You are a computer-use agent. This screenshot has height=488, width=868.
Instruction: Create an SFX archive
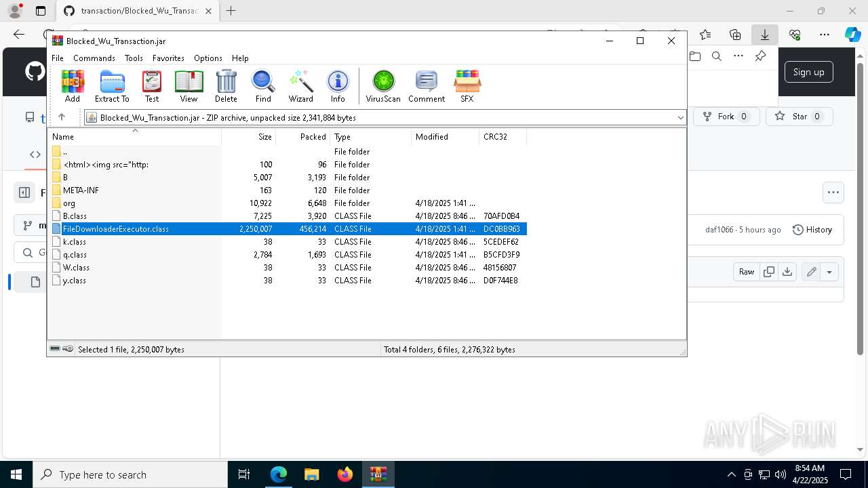coord(467,86)
